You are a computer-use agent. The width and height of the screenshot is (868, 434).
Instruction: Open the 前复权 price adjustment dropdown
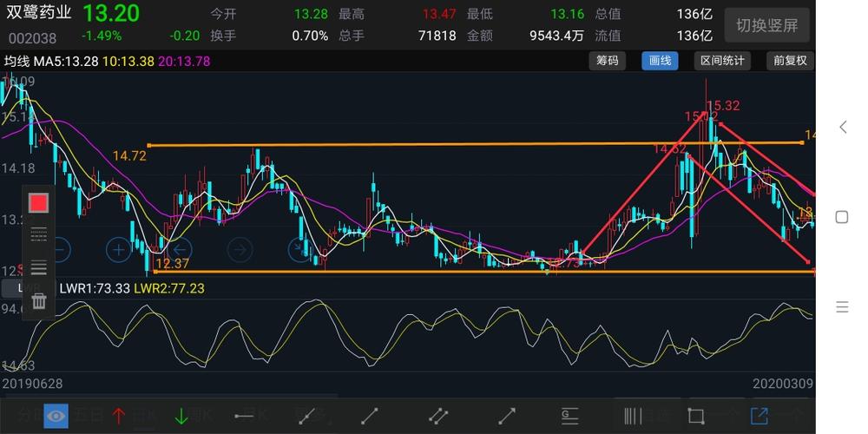pos(790,61)
